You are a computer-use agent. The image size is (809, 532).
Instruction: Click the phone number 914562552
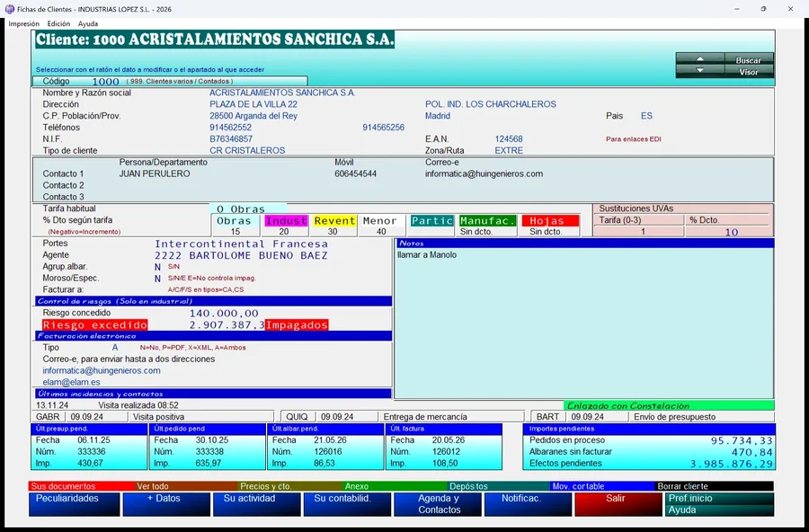[x=231, y=128]
